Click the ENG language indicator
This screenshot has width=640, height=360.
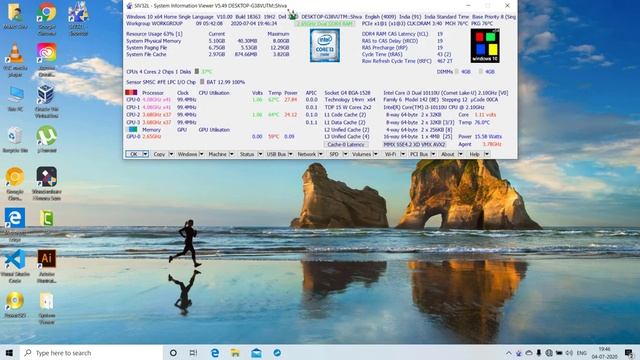pyautogui.click(x=582, y=353)
